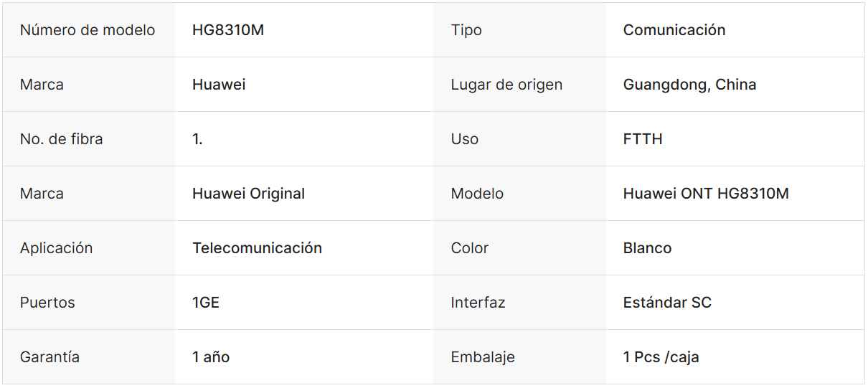Click the '1 Pcs /caja' packaging value
The height and width of the screenshot is (388, 868).
pos(661,357)
